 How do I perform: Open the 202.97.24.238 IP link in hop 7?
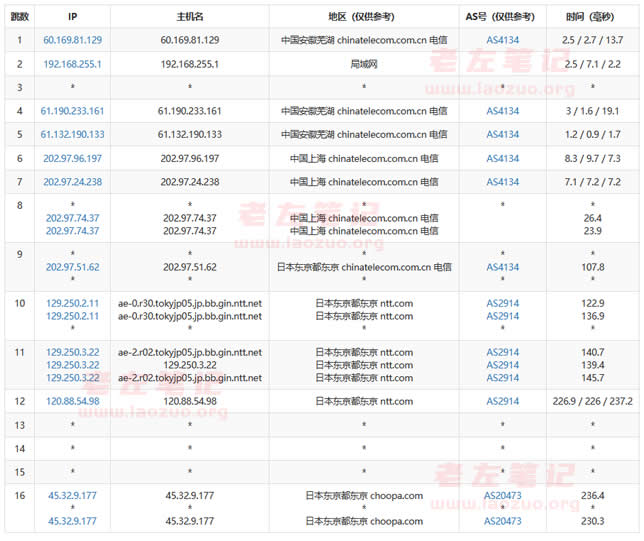pyautogui.click(x=73, y=182)
